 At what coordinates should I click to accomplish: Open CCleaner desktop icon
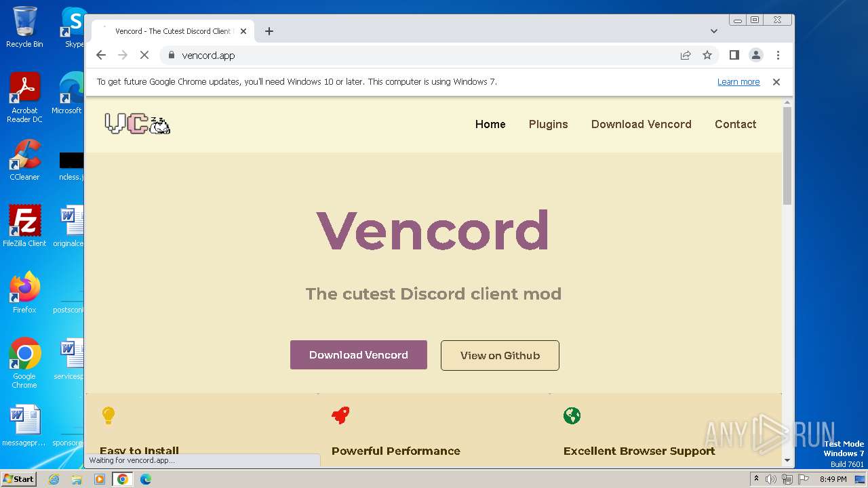[x=24, y=160]
